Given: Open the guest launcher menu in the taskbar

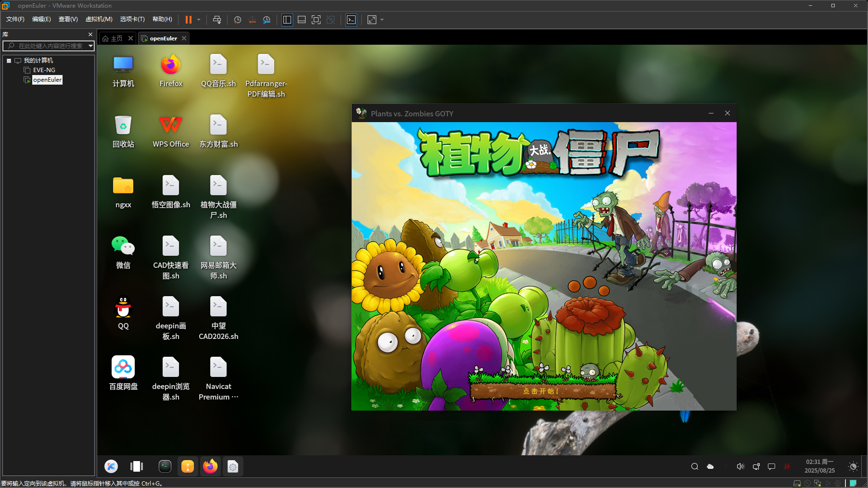Looking at the screenshot, I should pyautogui.click(x=111, y=466).
